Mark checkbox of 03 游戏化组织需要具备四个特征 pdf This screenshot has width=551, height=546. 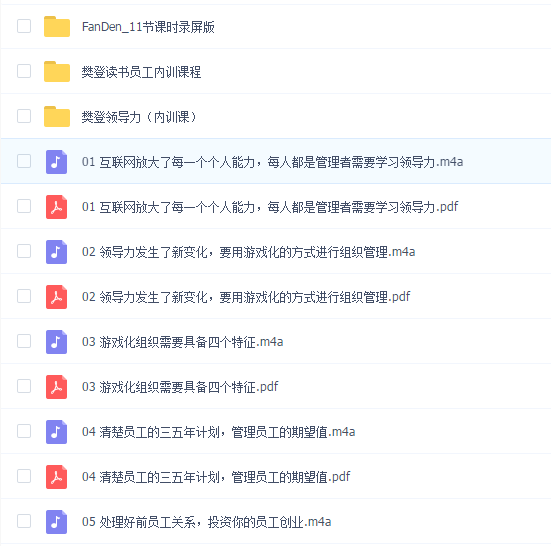(x=24, y=386)
